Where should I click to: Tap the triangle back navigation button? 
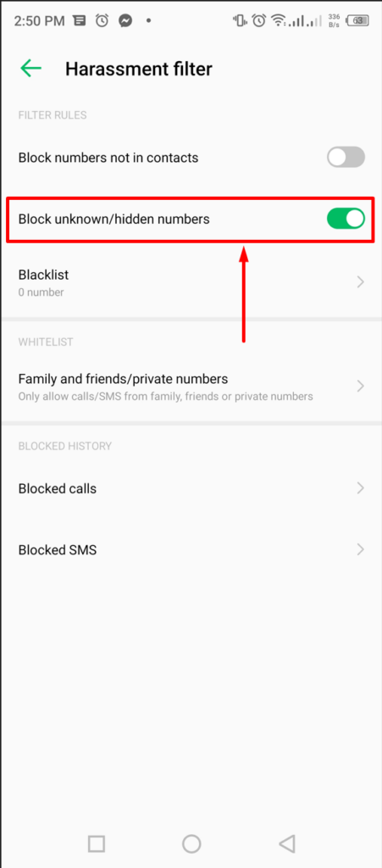(x=286, y=844)
